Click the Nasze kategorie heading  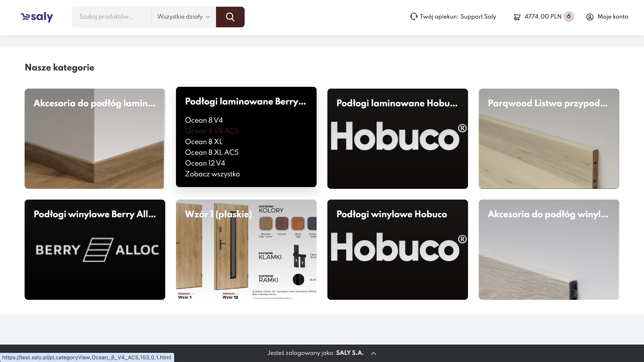click(x=59, y=67)
